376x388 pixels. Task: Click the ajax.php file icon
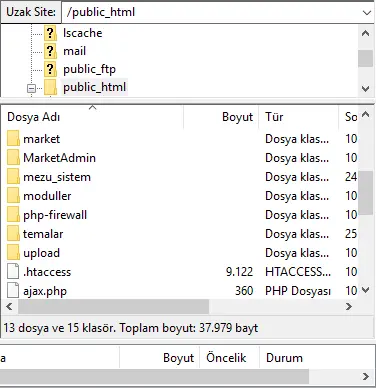(x=13, y=291)
